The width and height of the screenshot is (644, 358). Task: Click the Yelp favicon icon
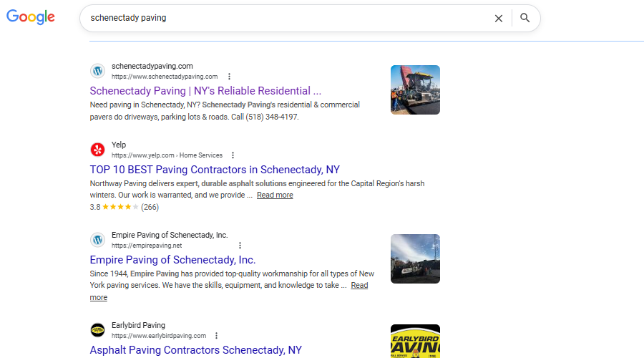[97, 150]
